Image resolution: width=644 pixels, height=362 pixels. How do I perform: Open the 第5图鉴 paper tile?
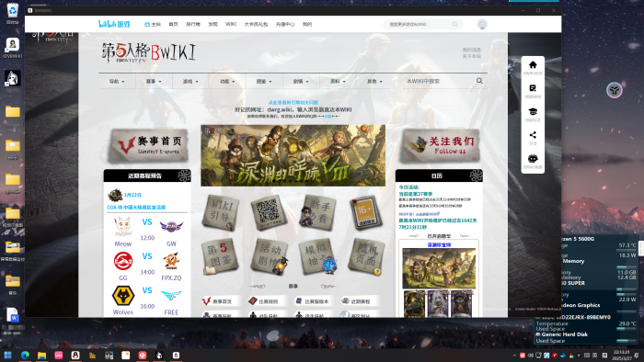click(220, 256)
